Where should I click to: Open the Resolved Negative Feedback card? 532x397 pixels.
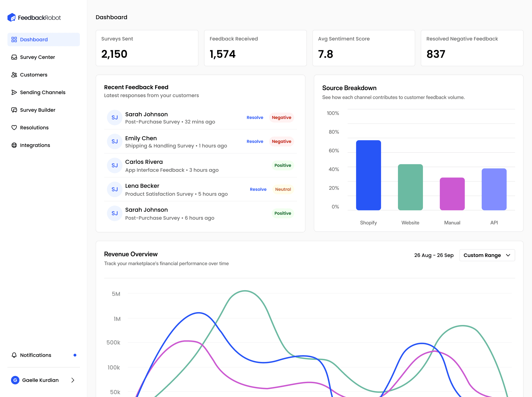coord(472,48)
